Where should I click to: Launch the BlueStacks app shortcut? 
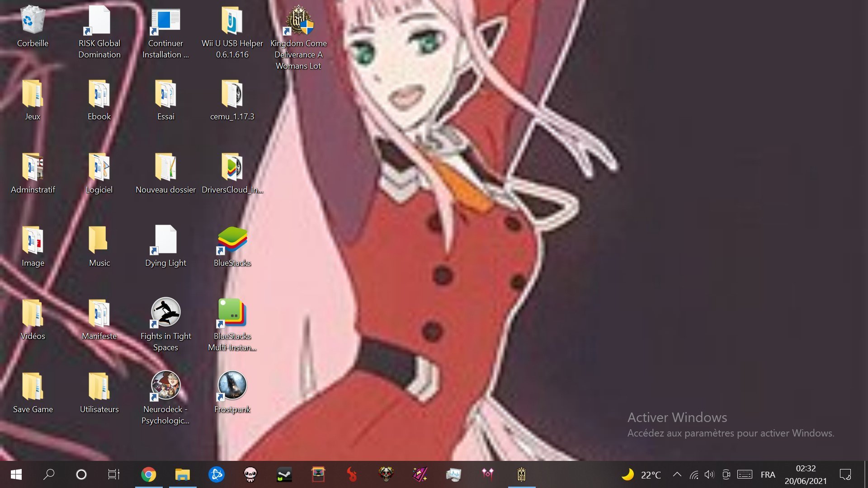[232, 247]
